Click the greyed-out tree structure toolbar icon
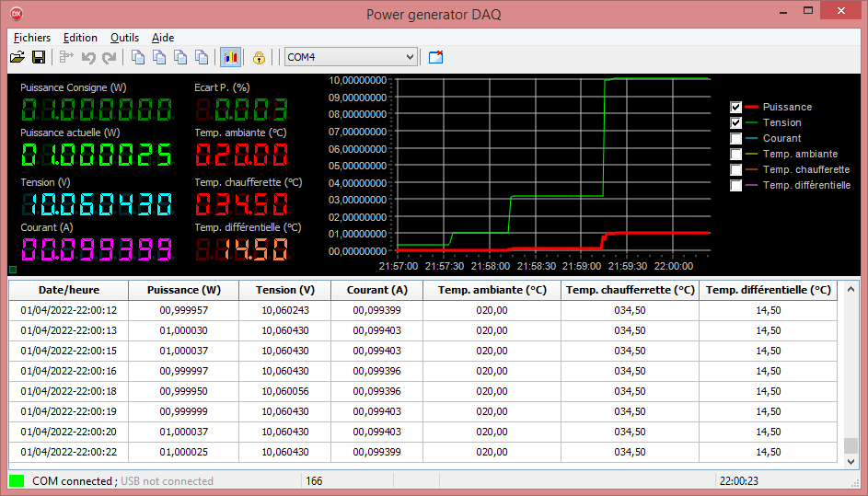 (66, 57)
